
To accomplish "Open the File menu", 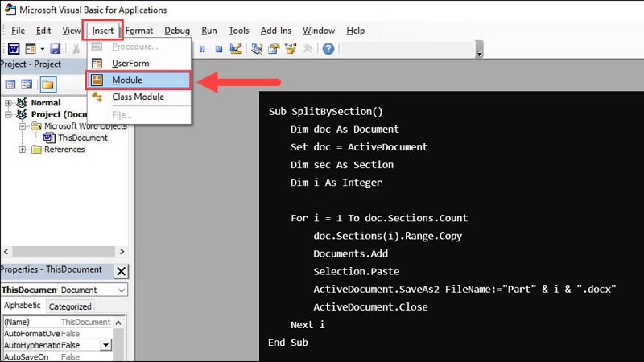I will tap(18, 31).
